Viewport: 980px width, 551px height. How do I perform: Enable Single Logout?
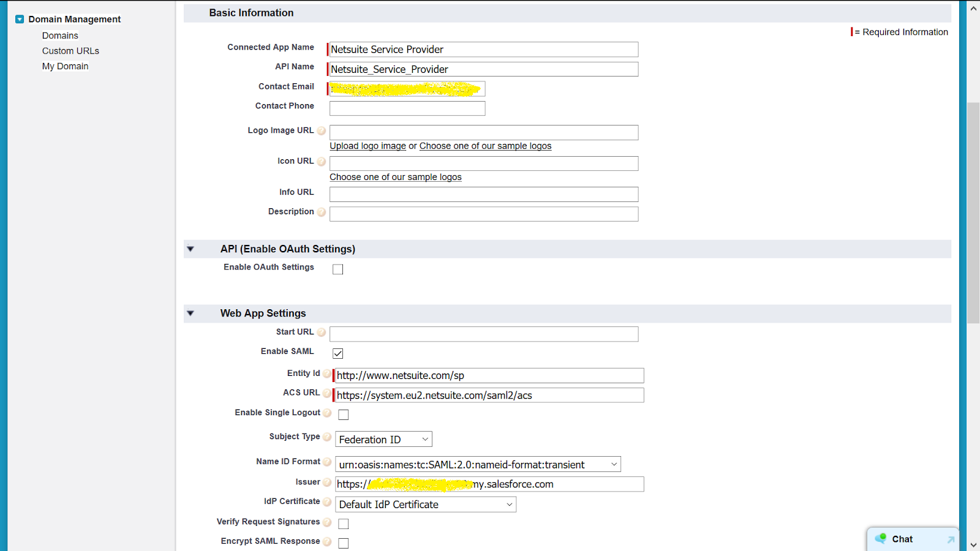tap(343, 414)
